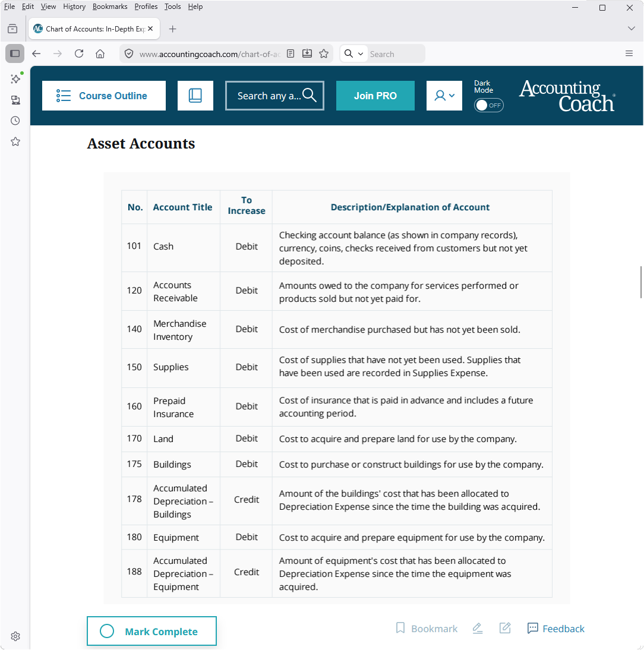Click the Join PRO button
The height and width of the screenshot is (650, 644).
[375, 95]
